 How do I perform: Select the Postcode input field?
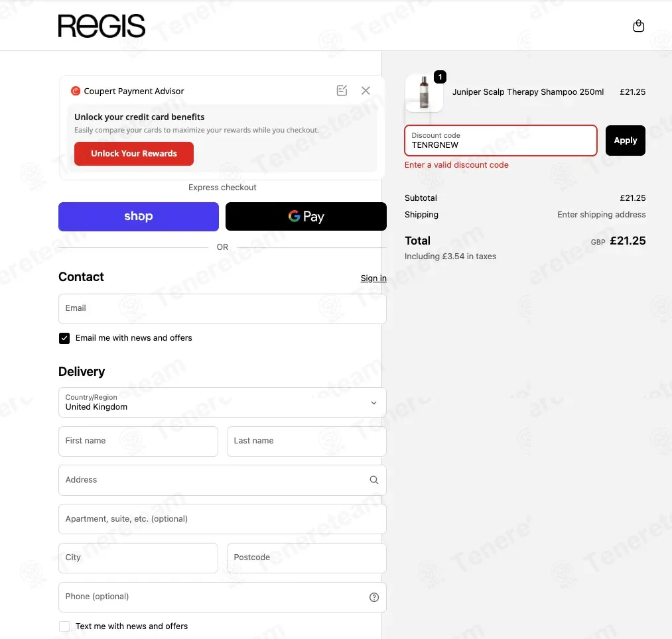(x=306, y=558)
